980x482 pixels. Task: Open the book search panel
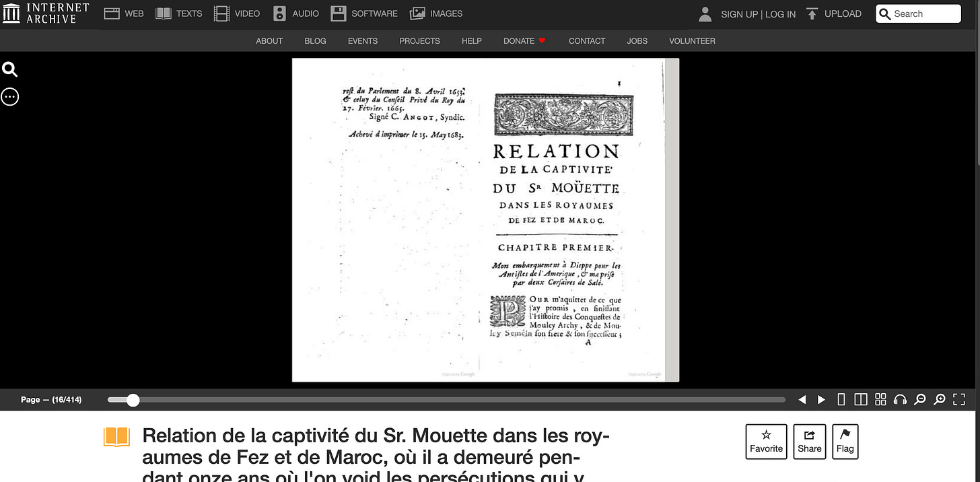click(x=9, y=69)
